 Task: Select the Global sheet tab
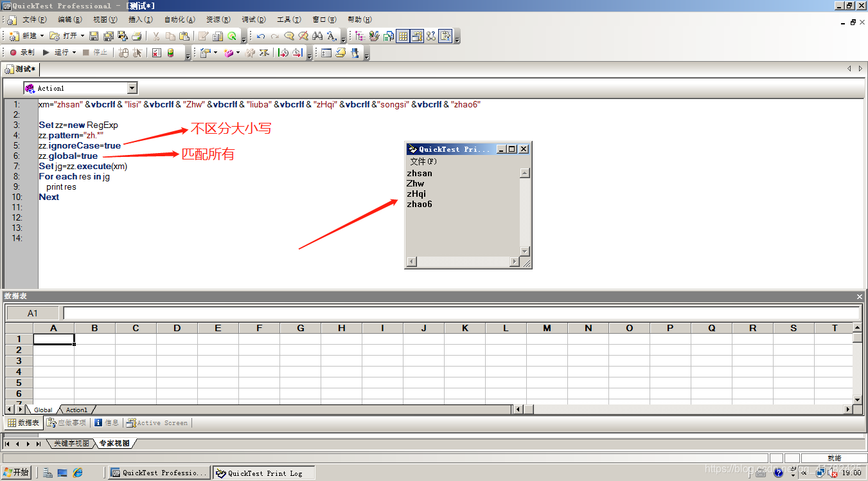click(x=43, y=410)
